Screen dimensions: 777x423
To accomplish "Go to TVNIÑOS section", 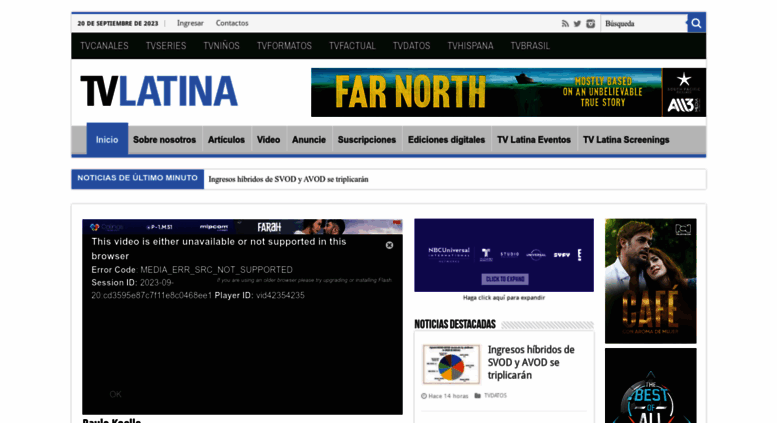I will 222,46.
